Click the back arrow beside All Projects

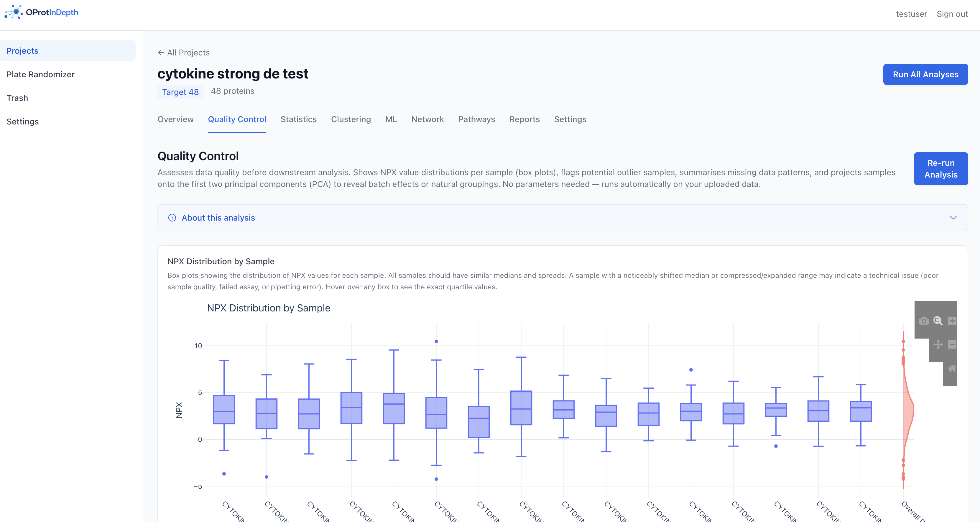click(x=161, y=52)
